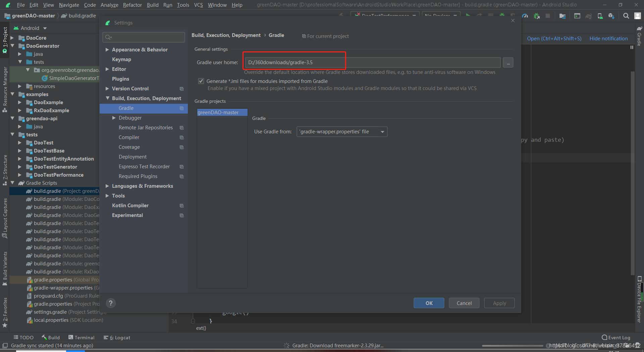Screen dimensions: 644x352
Task: Click the Gradle download progress bar
Action: coord(513,346)
